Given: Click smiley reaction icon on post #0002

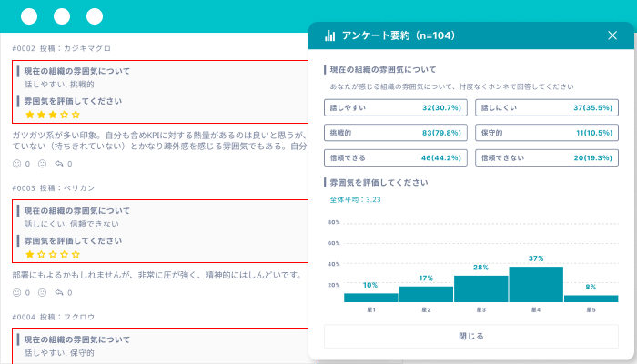Looking at the screenshot, I should [16, 164].
